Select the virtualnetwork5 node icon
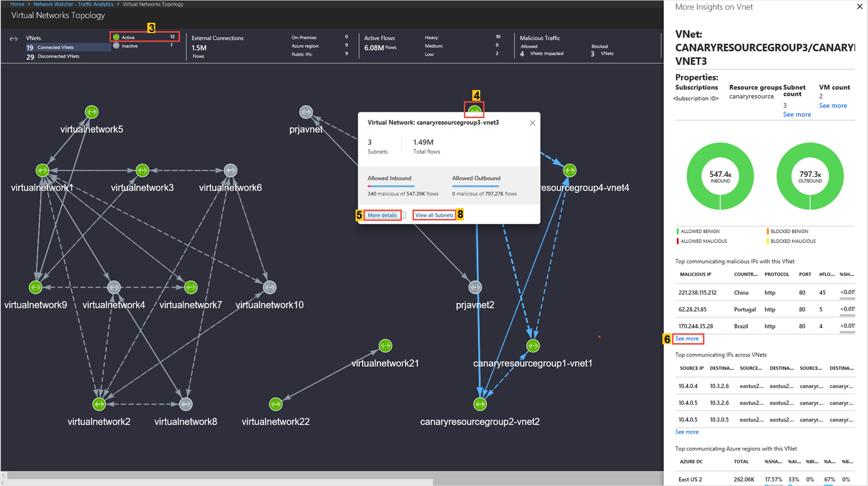Image resolution: width=868 pixels, height=486 pixels. [x=92, y=112]
